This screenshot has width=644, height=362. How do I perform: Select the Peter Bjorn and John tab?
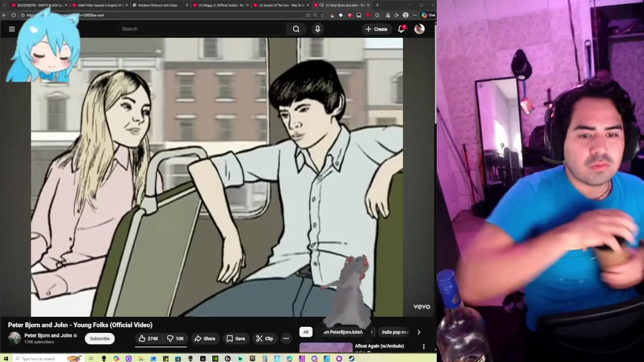(x=342, y=5)
